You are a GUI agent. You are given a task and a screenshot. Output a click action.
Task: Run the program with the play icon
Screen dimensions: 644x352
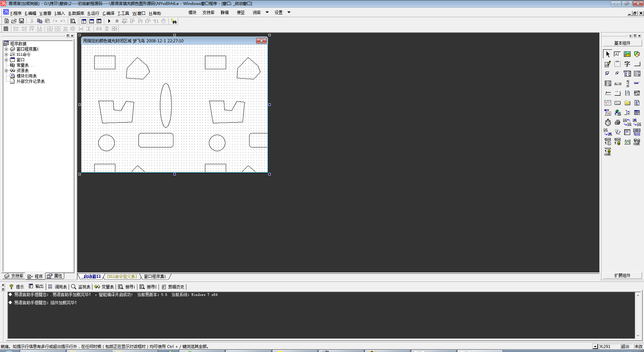point(109,21)
